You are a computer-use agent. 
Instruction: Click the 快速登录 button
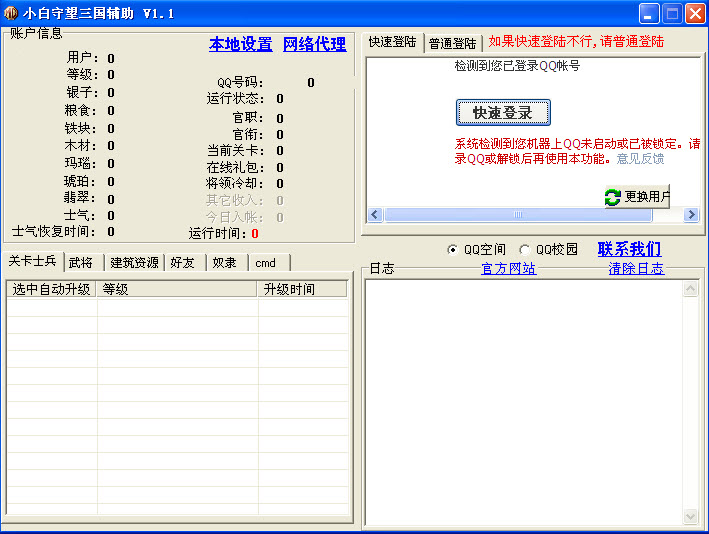(x=503, y=113)
